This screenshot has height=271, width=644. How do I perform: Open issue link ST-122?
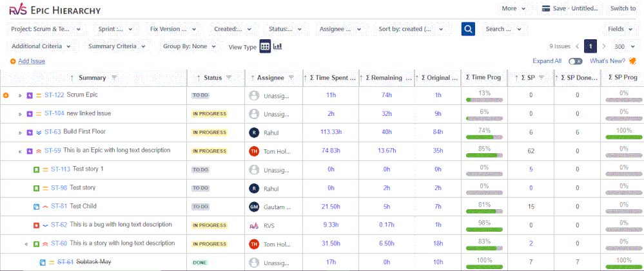click(x=54, y=95)
